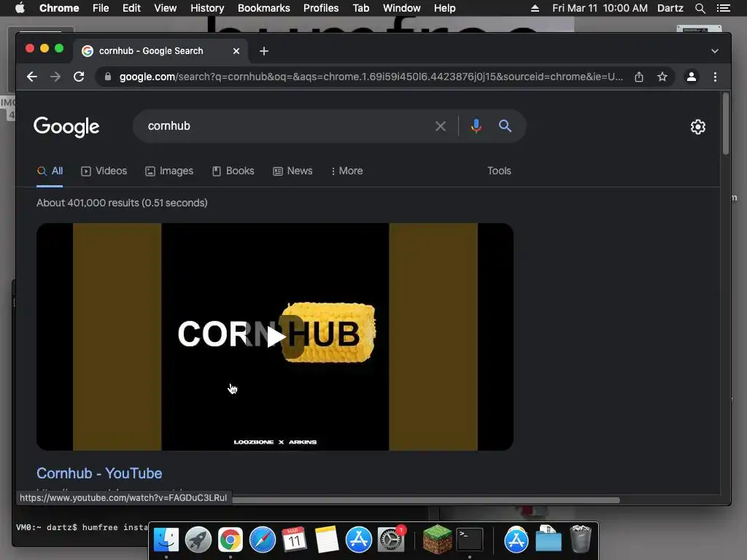
Task: Bookmark this page with the star icon
Action: pyautogui.click(x=662, y=77)
